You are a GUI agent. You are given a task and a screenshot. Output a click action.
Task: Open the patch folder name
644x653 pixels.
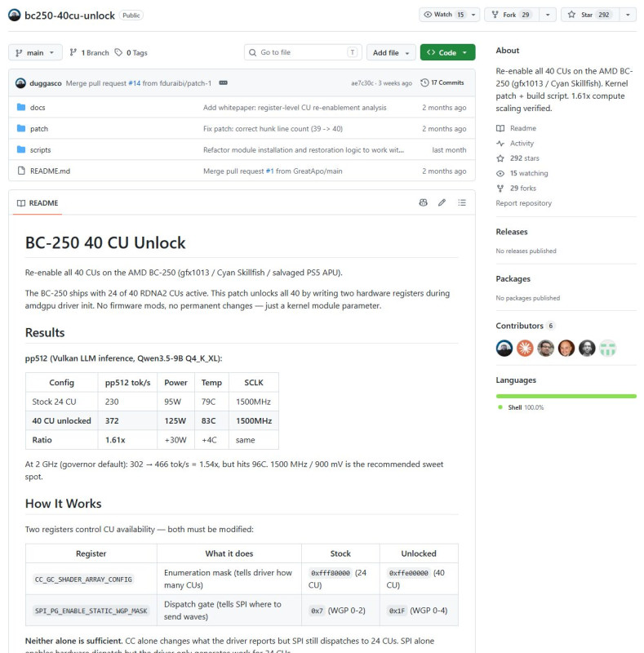39,129
